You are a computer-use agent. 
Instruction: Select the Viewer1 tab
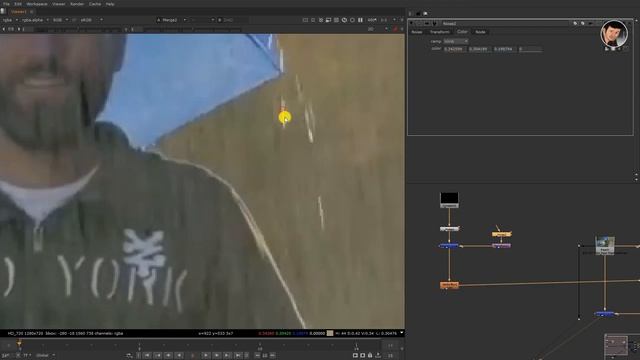coord(18,11)
